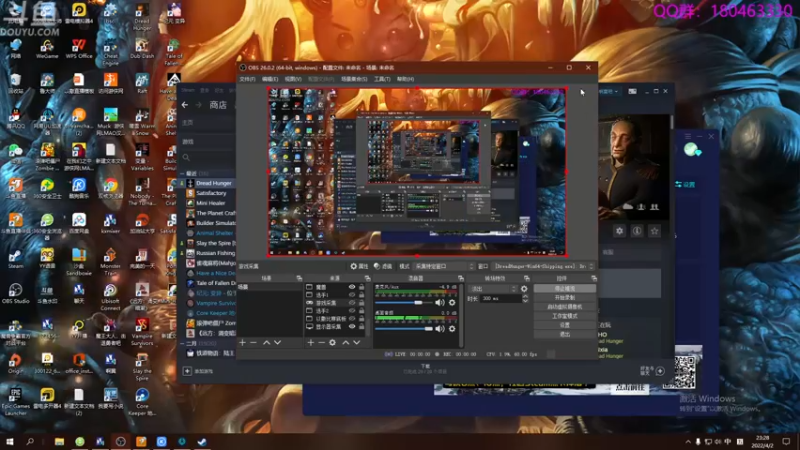The width and height of the screenshot is (800, 450).
Task: Open the Cheat Engine desktop shortcut
Action: pos(110,52)
